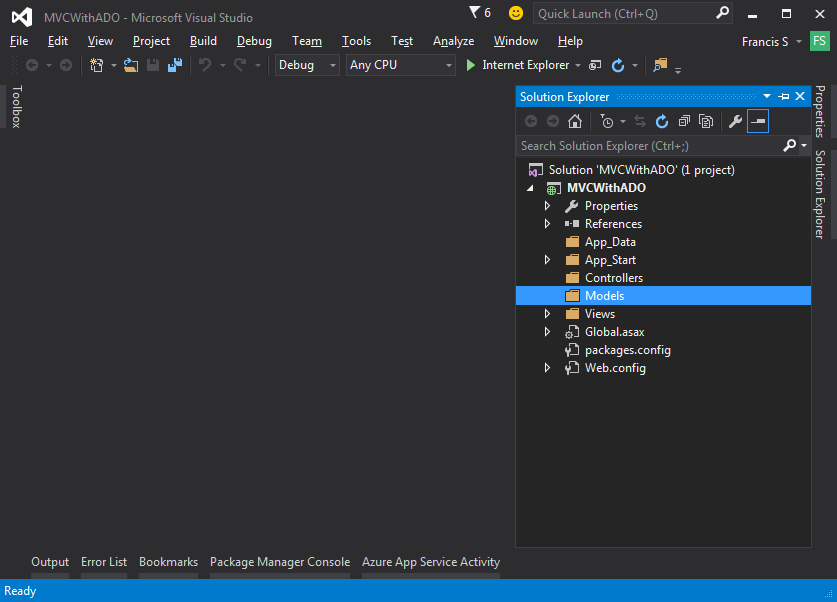
Task: Expand the App_Start folder
Action: coord(547,260)
